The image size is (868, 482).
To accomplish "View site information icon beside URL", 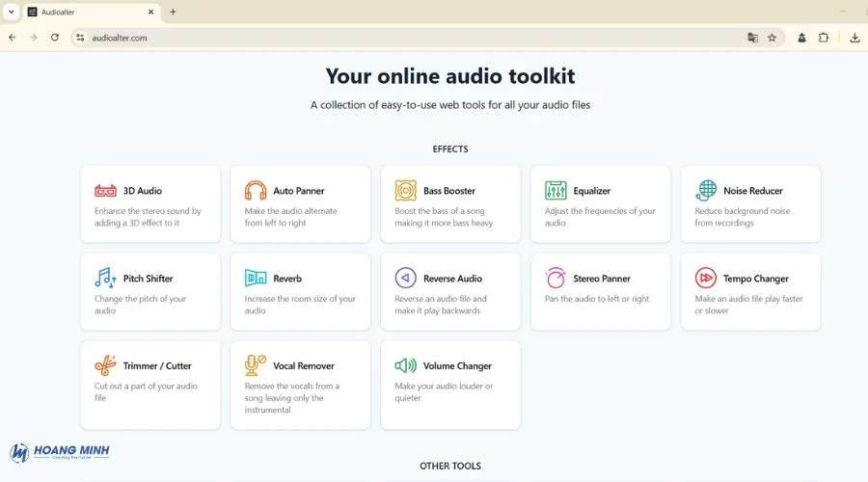I will coord(80,38).
